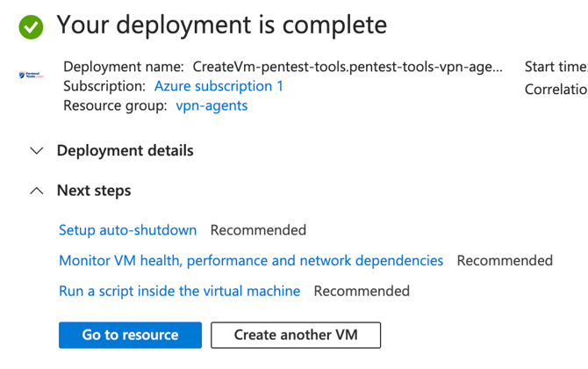Open Monitor VM health, performance and network dependencies
The height and width of the screenshot is (369, 588).
[x=251, y=261]
